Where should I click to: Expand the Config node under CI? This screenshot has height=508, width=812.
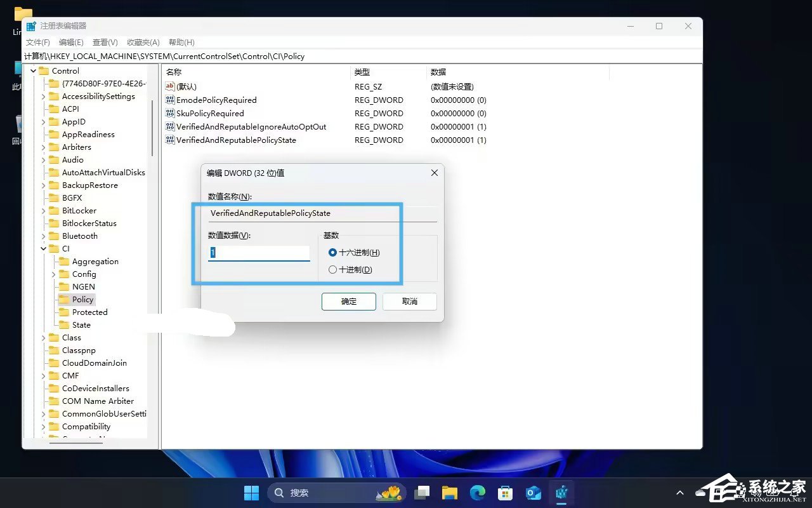(53, 274)
